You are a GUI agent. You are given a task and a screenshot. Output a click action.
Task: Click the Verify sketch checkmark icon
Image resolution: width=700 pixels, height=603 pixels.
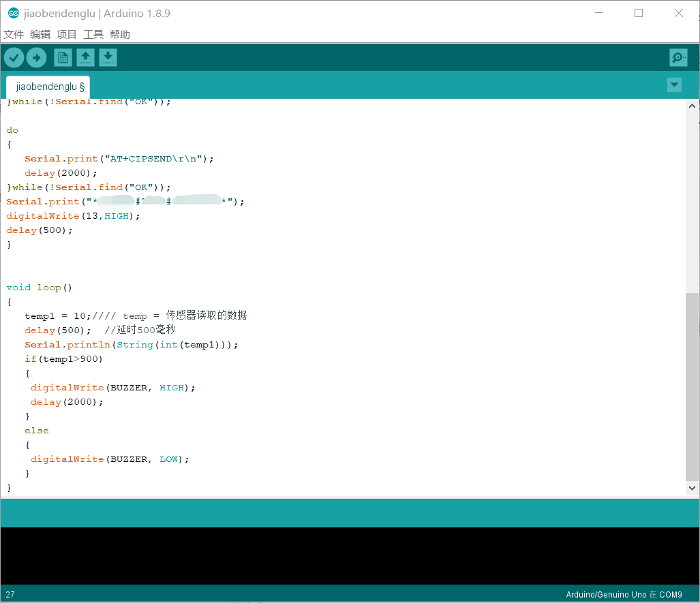[x=14, y=57]
